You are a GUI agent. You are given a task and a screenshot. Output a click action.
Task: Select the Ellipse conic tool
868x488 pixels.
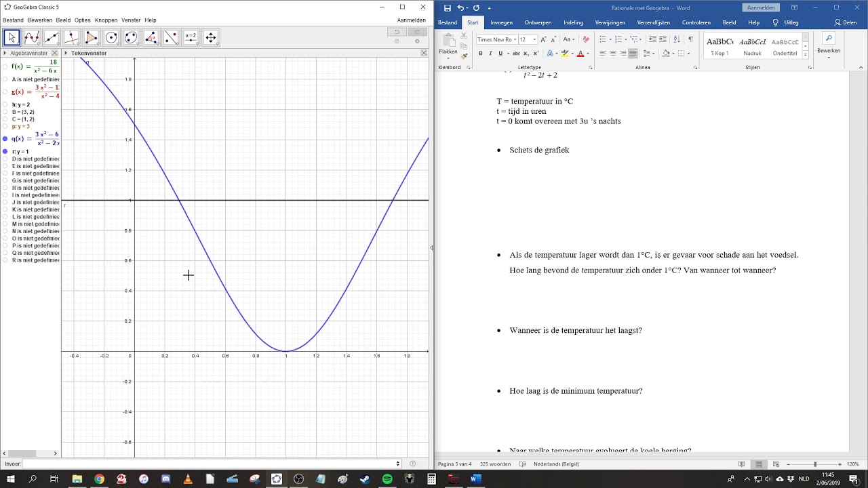click(x=131, y=38)
